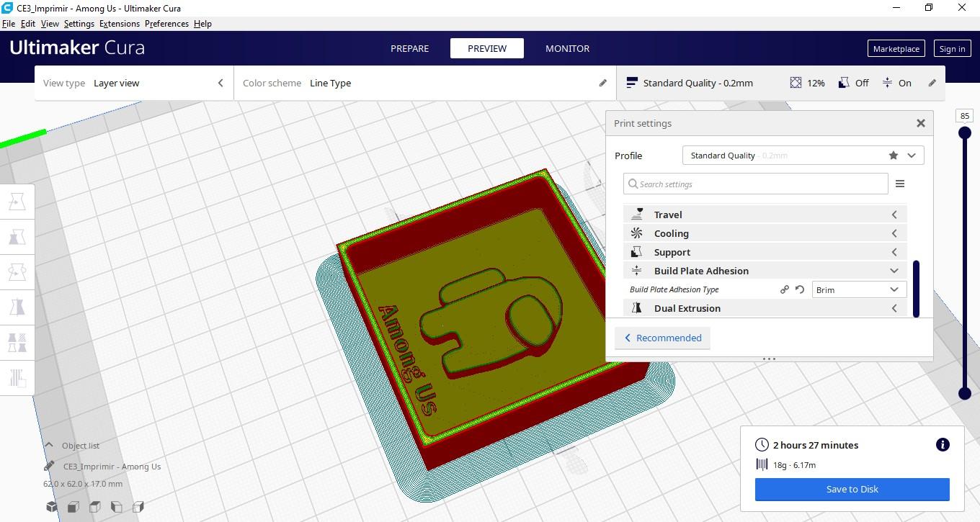Click the panel resize dots handle
This screenshot has height=522, width=980.
769,359
